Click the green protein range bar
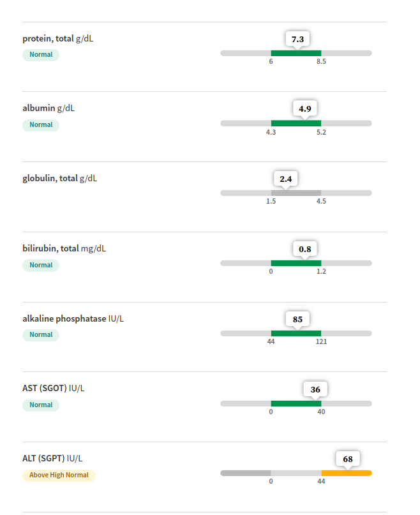 pyautogui.click(x=296, y=53)
